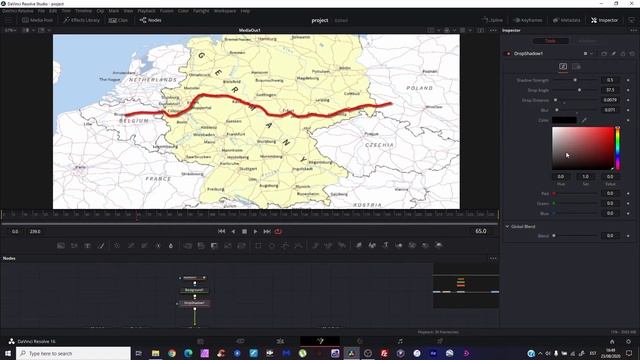640x360 pixels.
Task: Toggle the red loop playback button
Action: click(x=278, y=231)
